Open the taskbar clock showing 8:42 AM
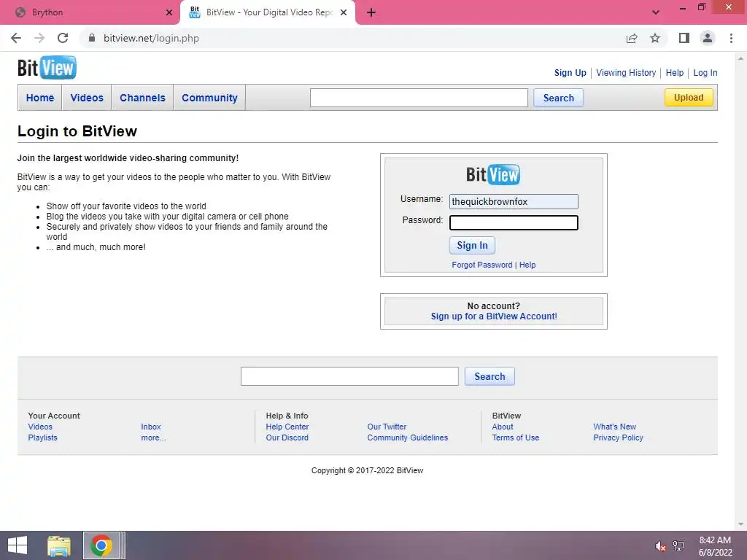747x560 pixels. [x=715, y=546]
